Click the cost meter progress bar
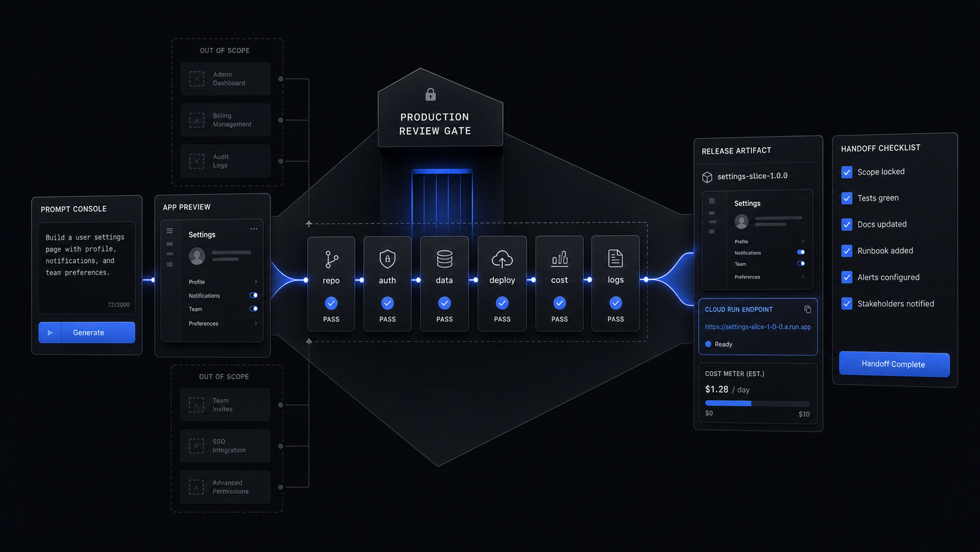The width and height of the screenshot is (980, 552). click(x=757, y=404)
